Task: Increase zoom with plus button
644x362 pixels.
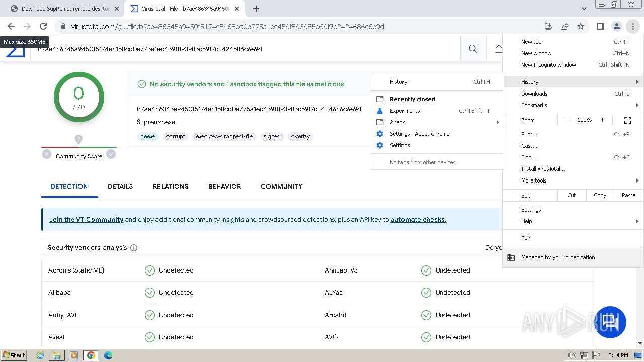Action: 602,120
